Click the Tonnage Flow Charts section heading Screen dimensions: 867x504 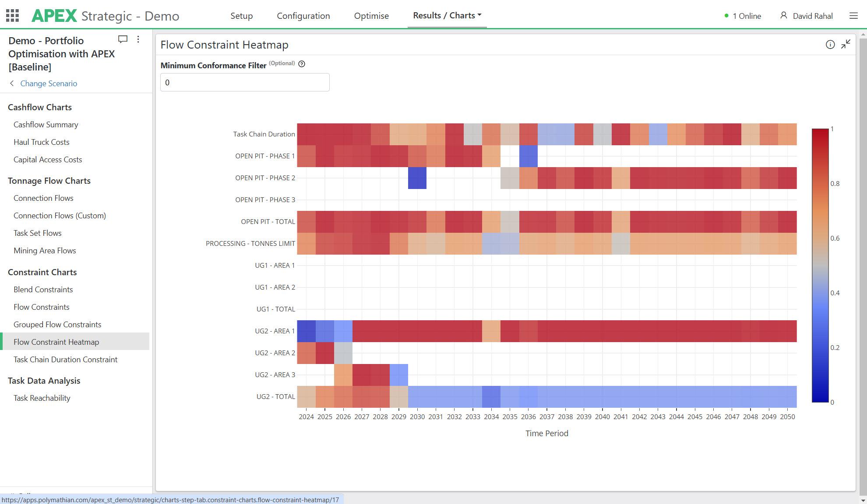[49, 181]
